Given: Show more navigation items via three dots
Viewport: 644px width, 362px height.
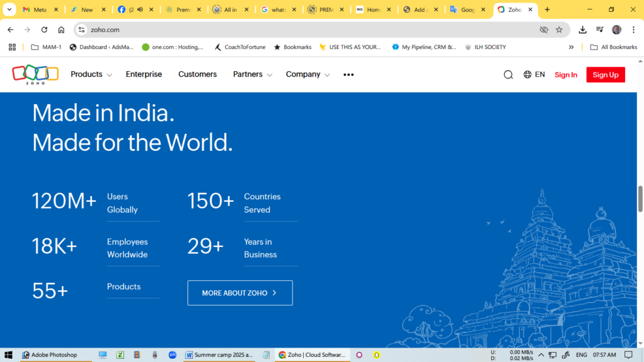Looking at the screenshot, I should (348, 75).
